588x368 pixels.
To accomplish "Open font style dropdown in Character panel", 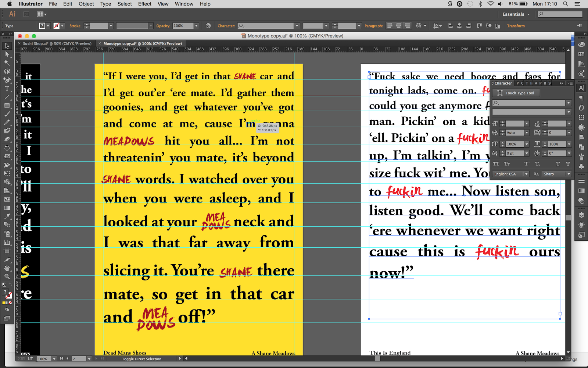I will (569, 112).
